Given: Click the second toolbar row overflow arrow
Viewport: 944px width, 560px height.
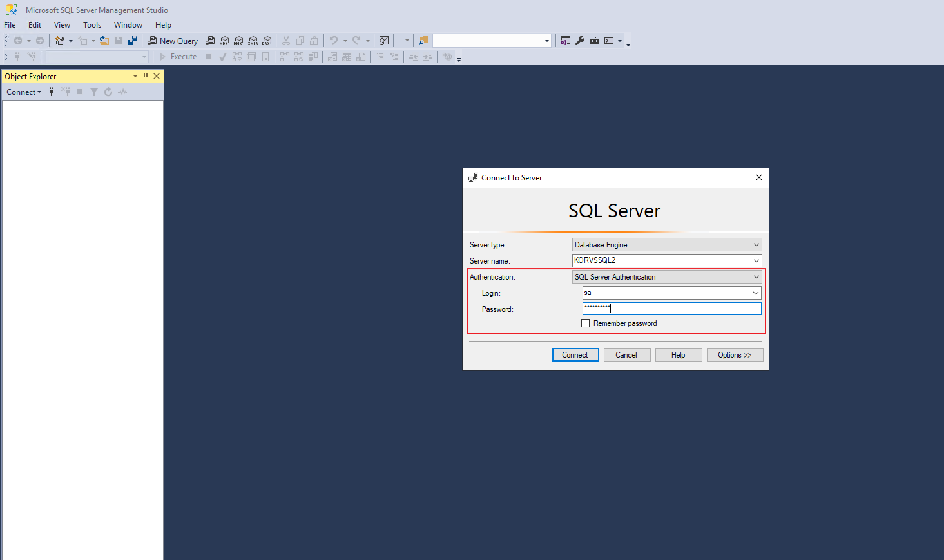Looking at the screenshot, I should (x=459, y=60).
